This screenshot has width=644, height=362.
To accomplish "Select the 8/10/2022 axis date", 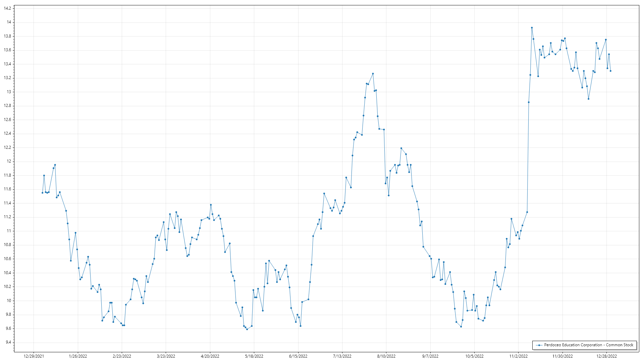I will [x=386, y=356].
